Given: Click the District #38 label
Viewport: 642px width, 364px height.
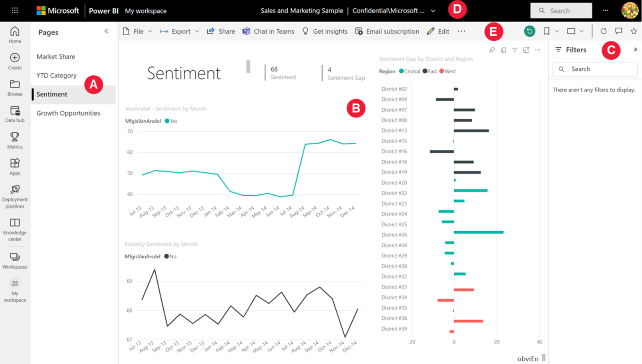Looking at the screenshot, I should click(394, 318).
